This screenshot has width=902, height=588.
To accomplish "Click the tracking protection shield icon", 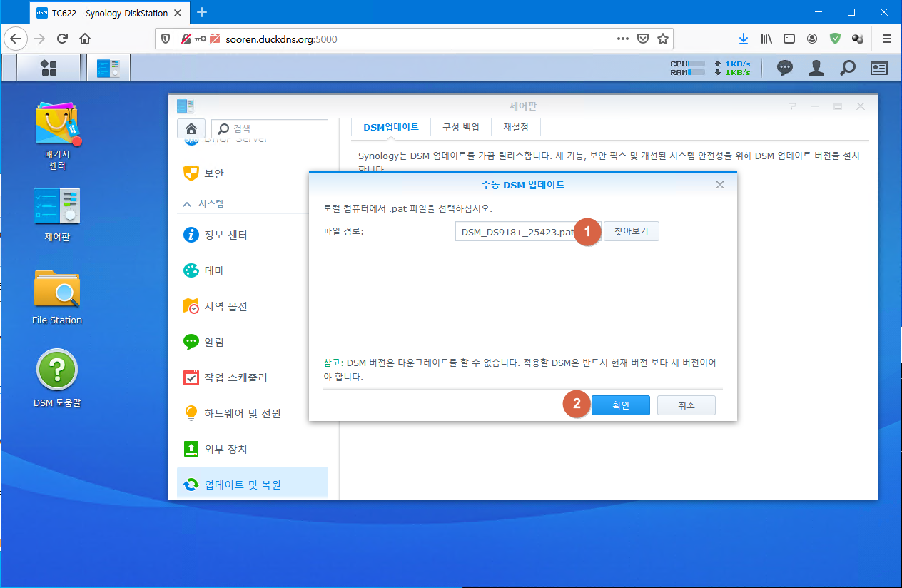I will pos(166,39).
